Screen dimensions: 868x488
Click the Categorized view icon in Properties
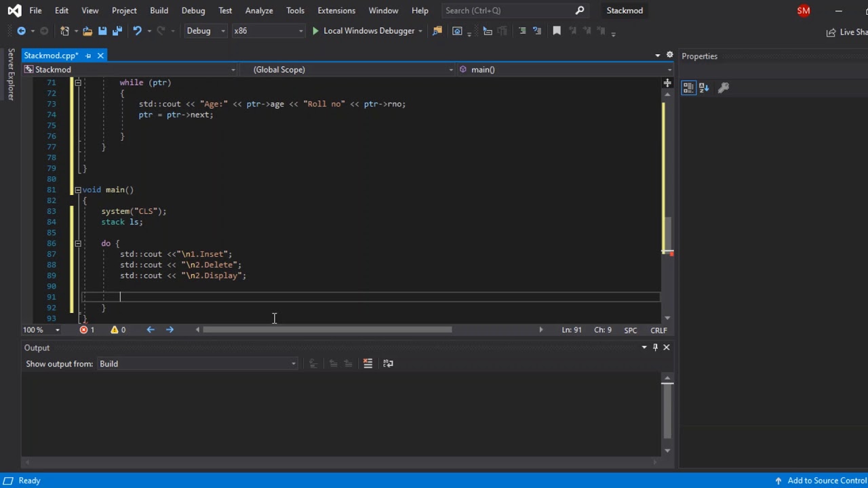[688, 87]
